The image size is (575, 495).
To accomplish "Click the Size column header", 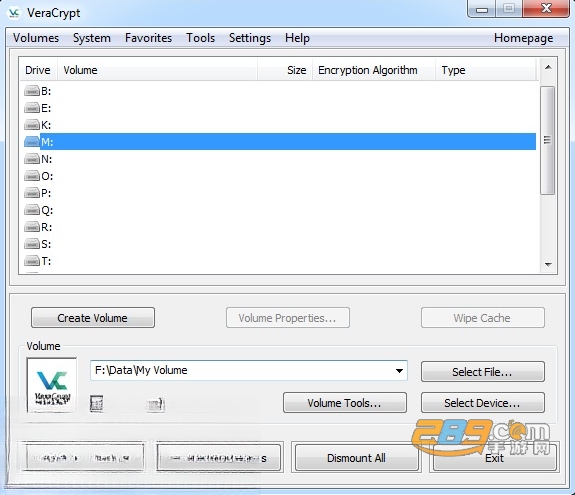I will (285, 70).
